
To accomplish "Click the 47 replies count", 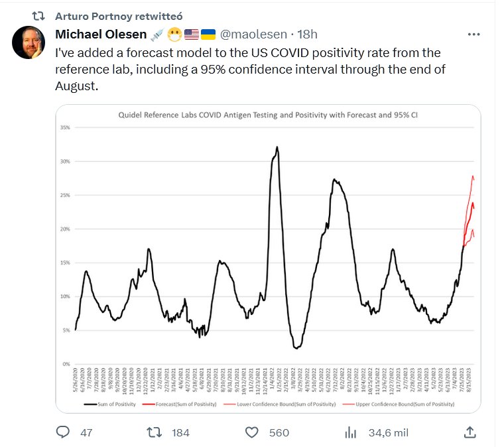I will (86, 432).
